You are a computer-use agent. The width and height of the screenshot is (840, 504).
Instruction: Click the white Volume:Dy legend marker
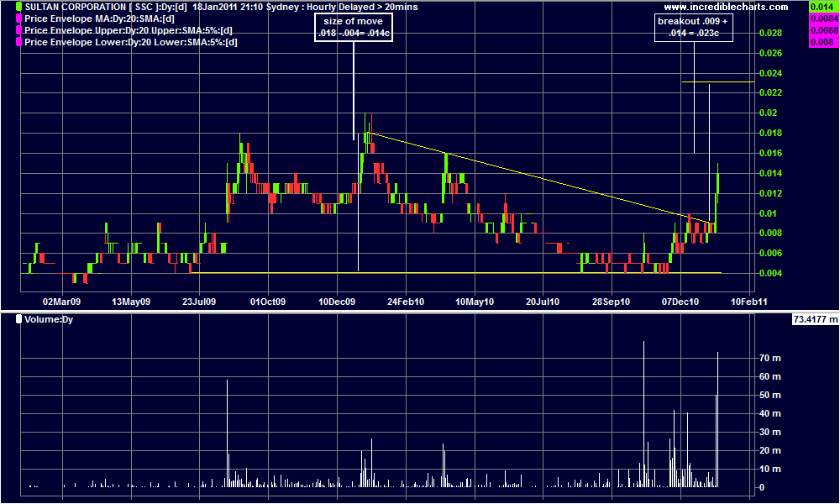point(18,319)
